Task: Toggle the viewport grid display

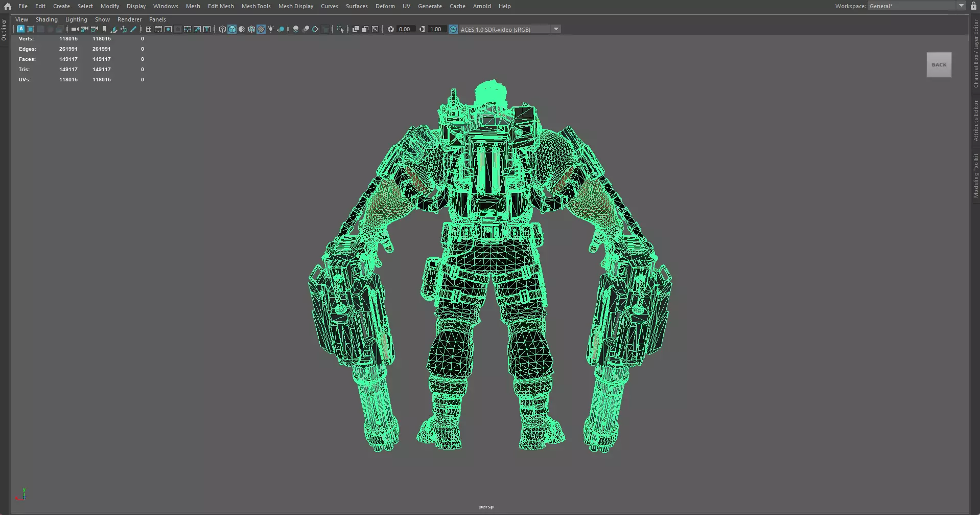Action: pos(149,29)
